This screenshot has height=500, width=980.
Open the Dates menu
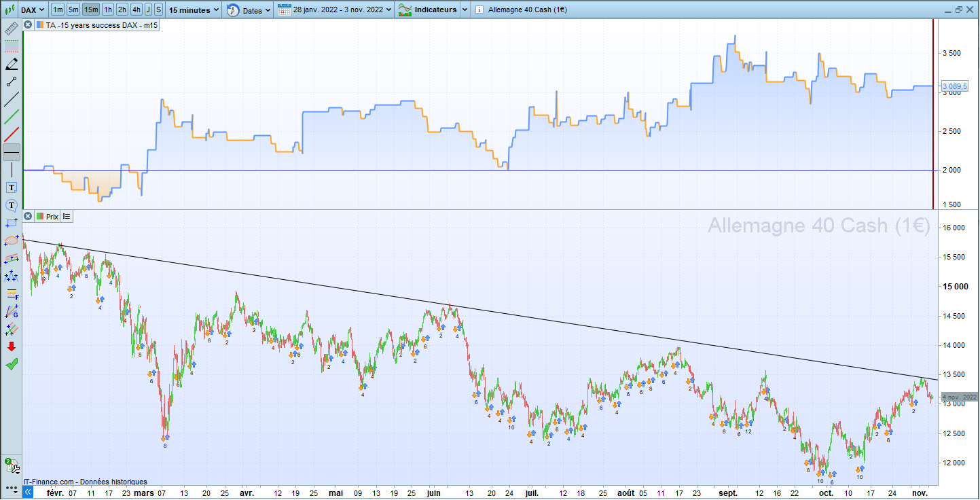pyautogui.click(x=249, y=10)
